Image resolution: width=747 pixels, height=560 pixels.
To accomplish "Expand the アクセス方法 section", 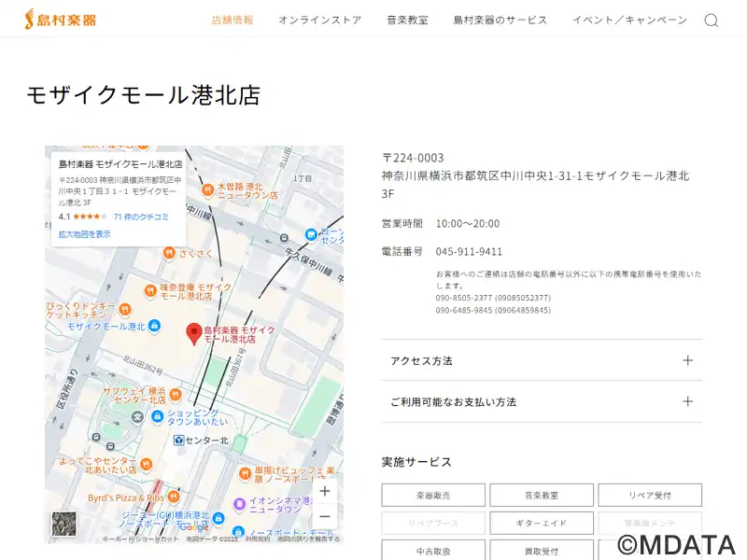I will 542,360.
